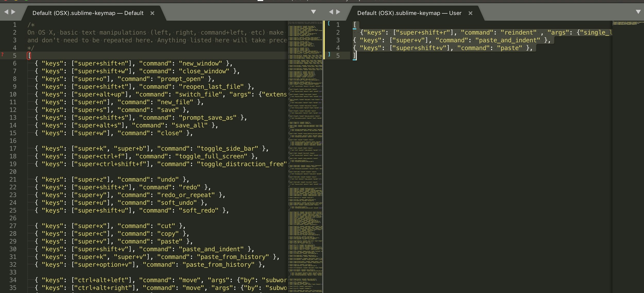Place cursor on "undo" command text

pos(168,180)
